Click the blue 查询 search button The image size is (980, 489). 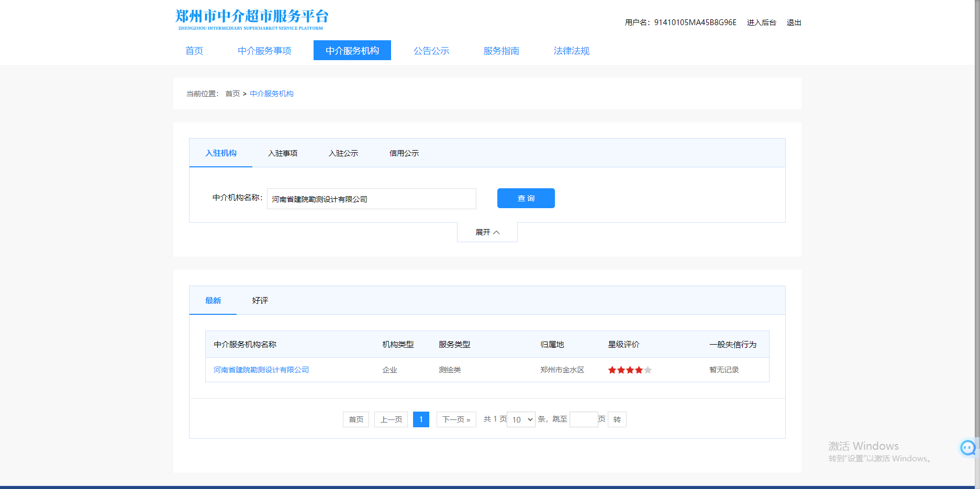pyautogui.click(x=526, y=198)
